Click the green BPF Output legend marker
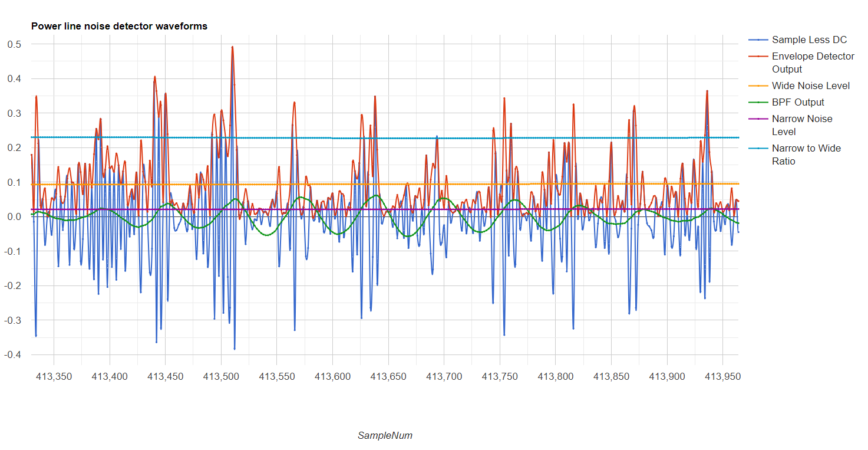Viewport: 868px width, 450px height. (x=758, y=102)
